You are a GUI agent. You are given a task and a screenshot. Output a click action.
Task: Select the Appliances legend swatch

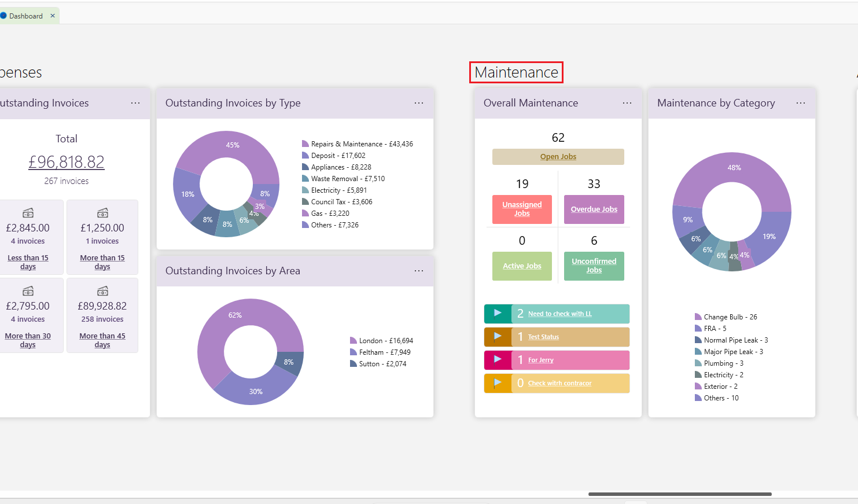pyautogui.click(x=305, y=167)
